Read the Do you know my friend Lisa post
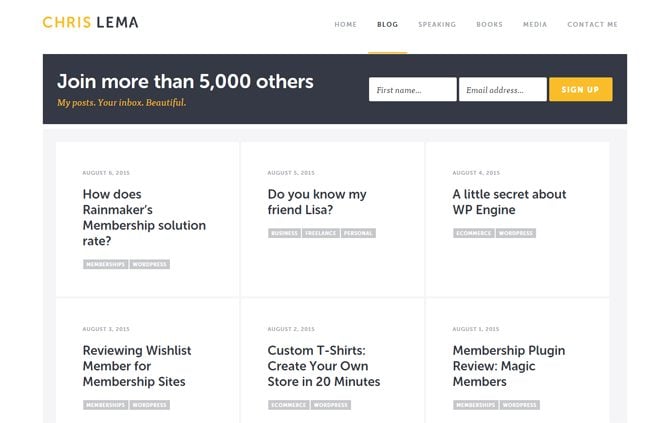The width and height of the screenshot is (670, 423). (x=317, y=202)
